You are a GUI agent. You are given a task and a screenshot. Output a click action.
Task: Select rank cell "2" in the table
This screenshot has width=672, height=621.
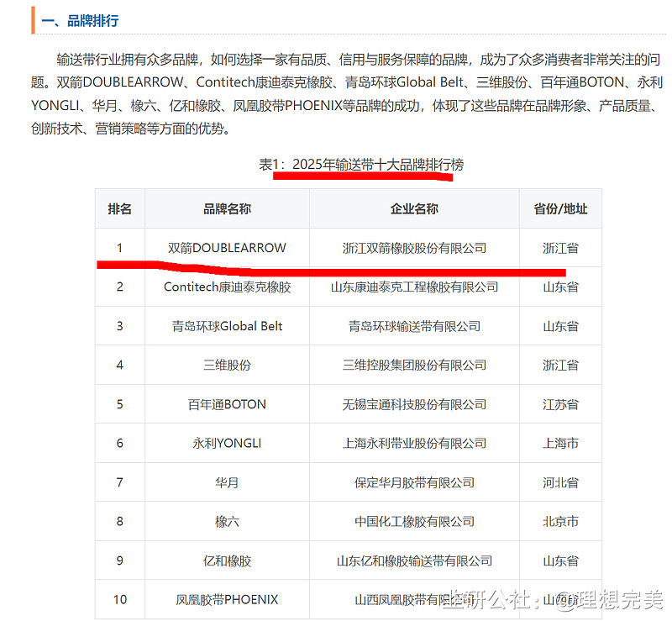pos(119,287)
